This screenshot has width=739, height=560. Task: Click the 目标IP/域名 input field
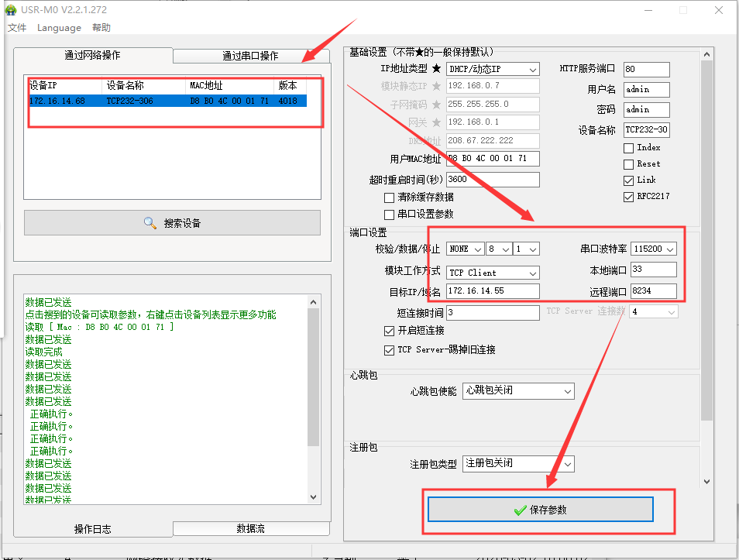(493, 291)
